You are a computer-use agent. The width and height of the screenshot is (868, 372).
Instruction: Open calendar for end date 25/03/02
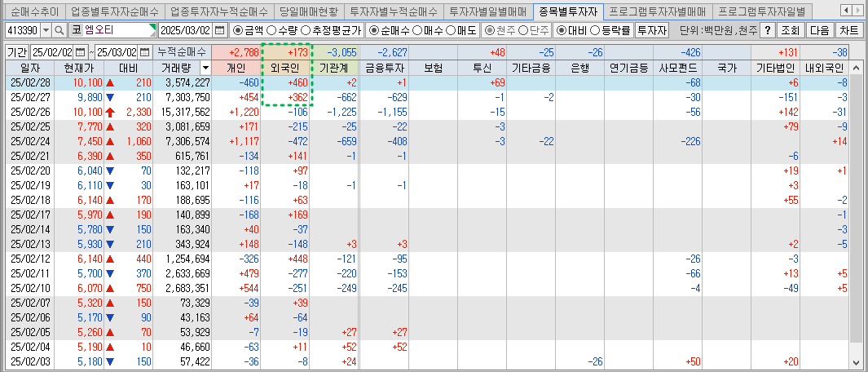pos(144,53)
